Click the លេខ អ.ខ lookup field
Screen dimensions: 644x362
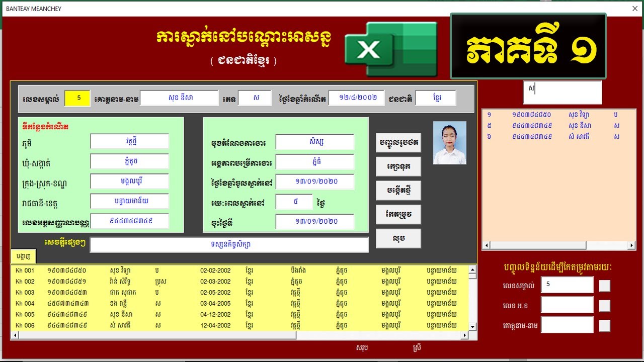[567, 305]
